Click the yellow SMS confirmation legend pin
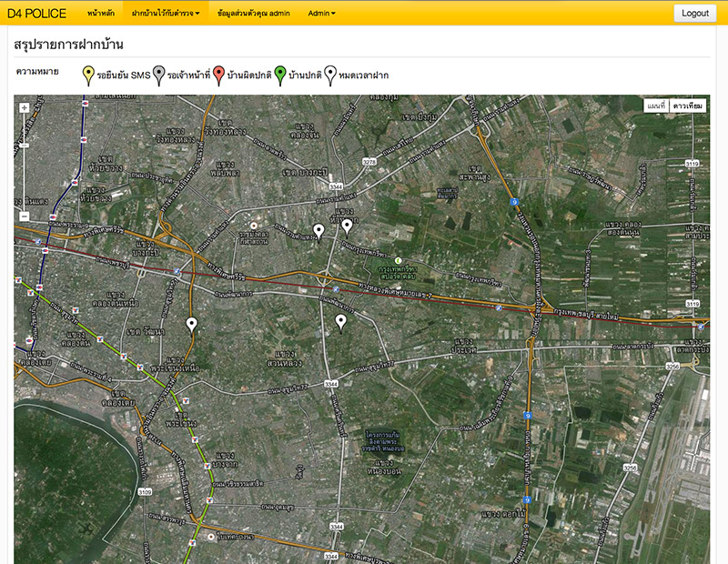 (88, 75)
